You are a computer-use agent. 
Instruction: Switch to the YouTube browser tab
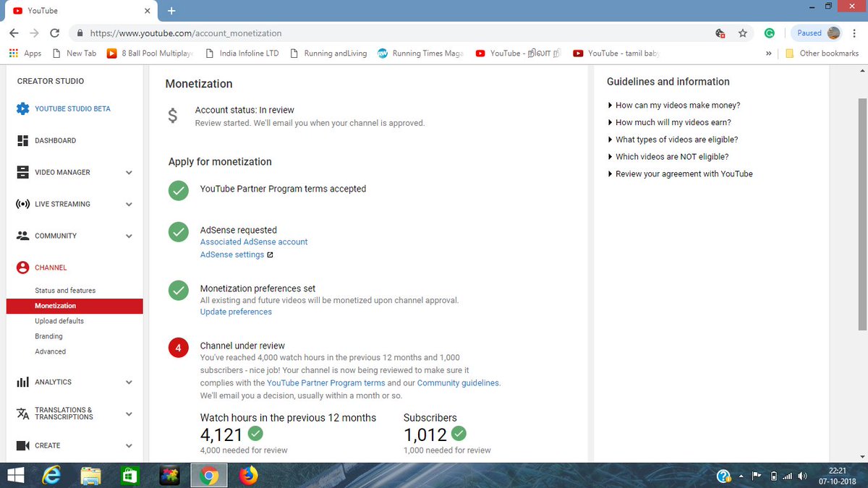(x=80, y=11)
